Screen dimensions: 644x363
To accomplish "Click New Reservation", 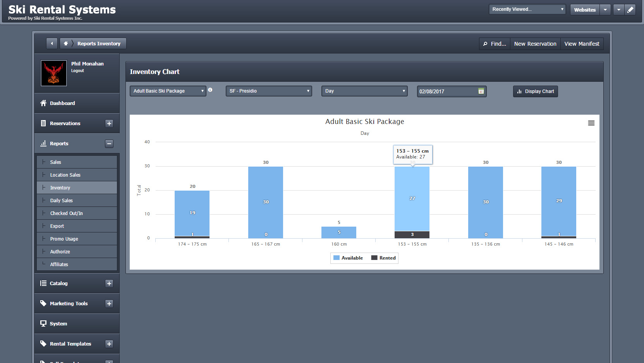I will point(535,43).
